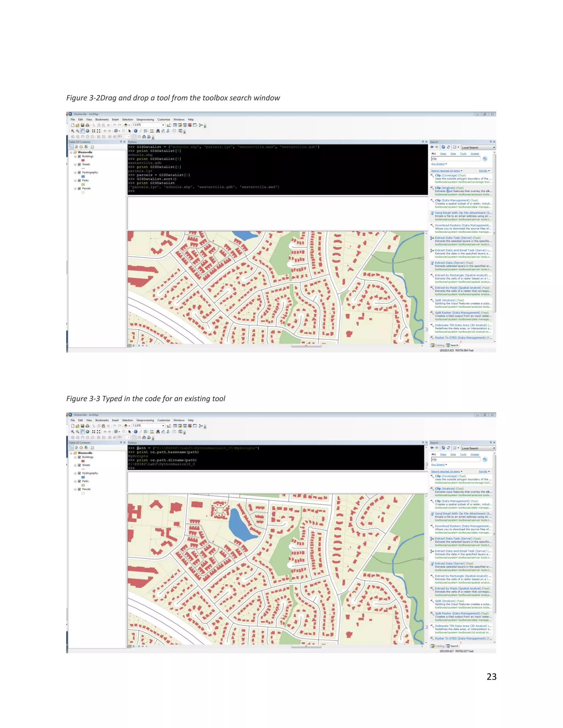
Task: Click Find binoculars icon in Figure 3-2 toolbar
Action: [158, 131]
